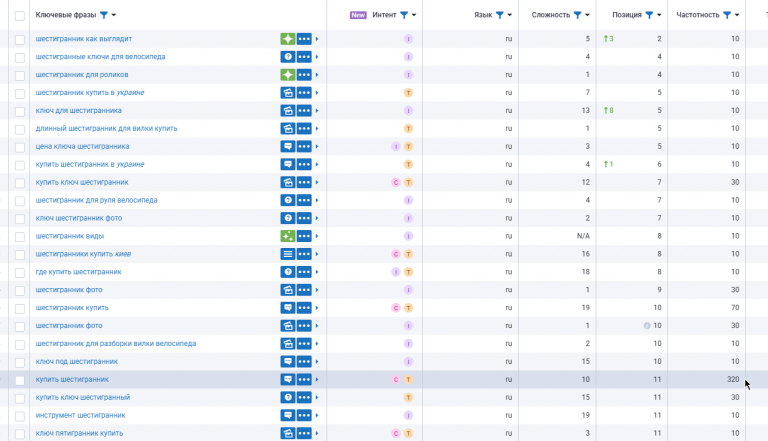Click Интент column header label
Screen dimensions: 768x441
click(x=384, y=15)
